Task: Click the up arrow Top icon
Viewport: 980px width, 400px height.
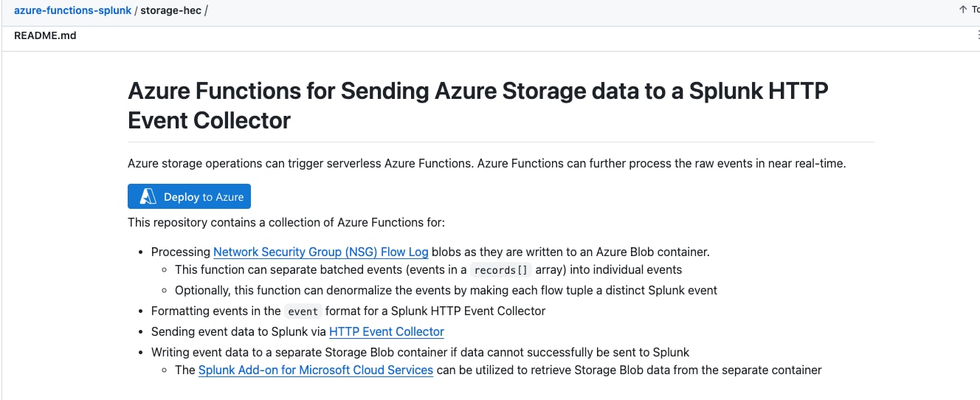Action: (963, 10)
